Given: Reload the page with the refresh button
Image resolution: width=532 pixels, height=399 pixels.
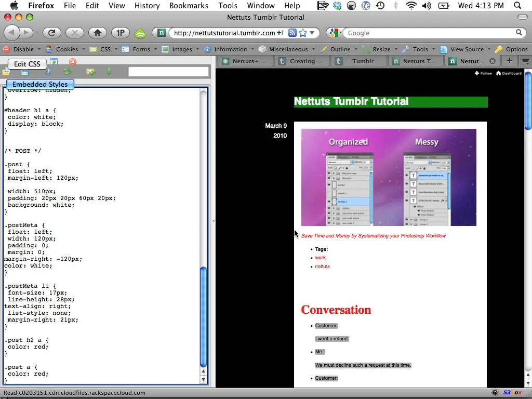Looking at the screenshot, I should click(51, 33).
